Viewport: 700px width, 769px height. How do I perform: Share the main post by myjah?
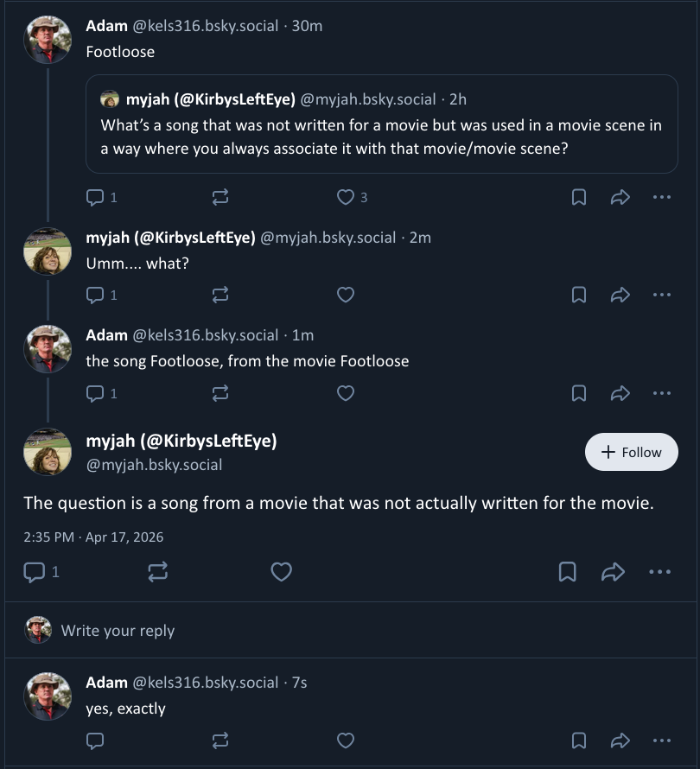pyautogui.click(x=613, y=571)
